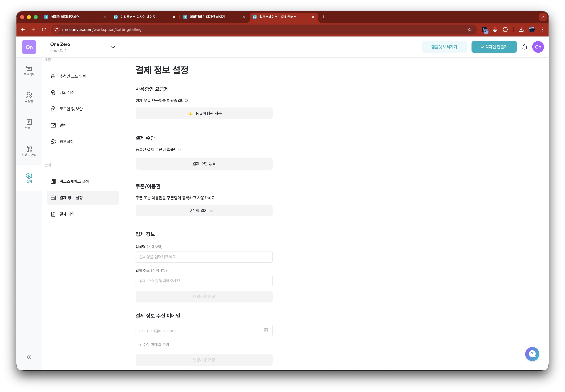
Task: Click the 업체명 input field
Action: [204, 257]
